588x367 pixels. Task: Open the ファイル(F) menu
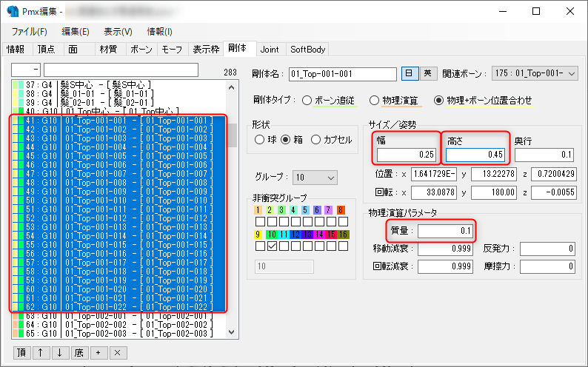pyautogui.click(x=29, y=32)
